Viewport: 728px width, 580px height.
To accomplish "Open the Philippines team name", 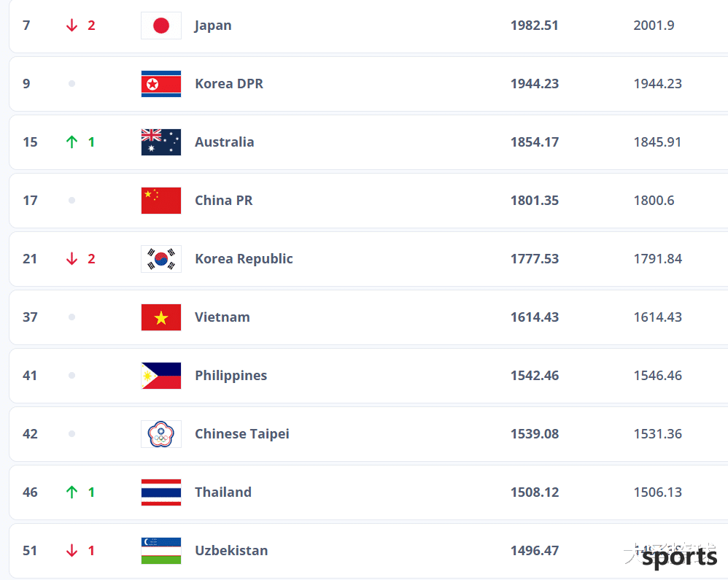I will (231, 375).
